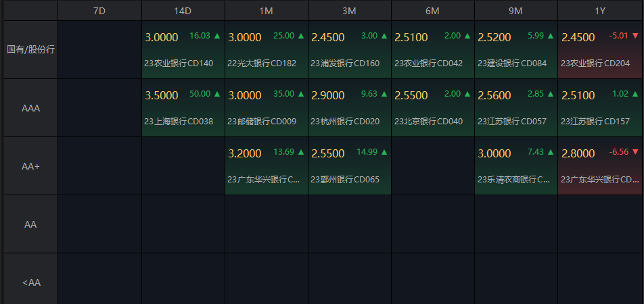
Task: Select the 1Y column header
Action: coord(600,11)
